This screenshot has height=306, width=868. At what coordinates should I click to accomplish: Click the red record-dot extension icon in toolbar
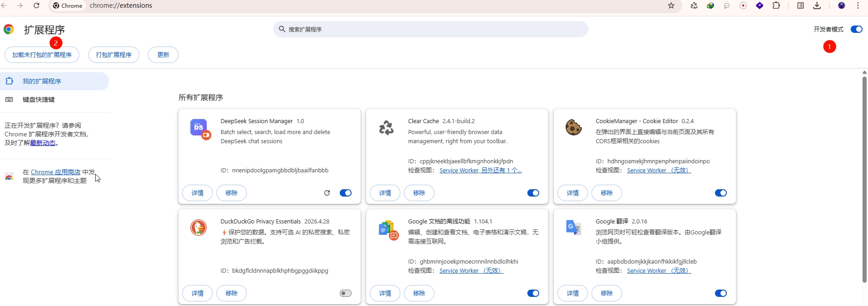pos(743,5)
